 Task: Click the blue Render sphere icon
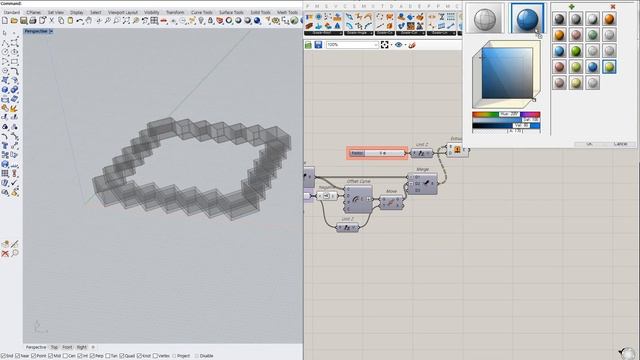(257, 20)
